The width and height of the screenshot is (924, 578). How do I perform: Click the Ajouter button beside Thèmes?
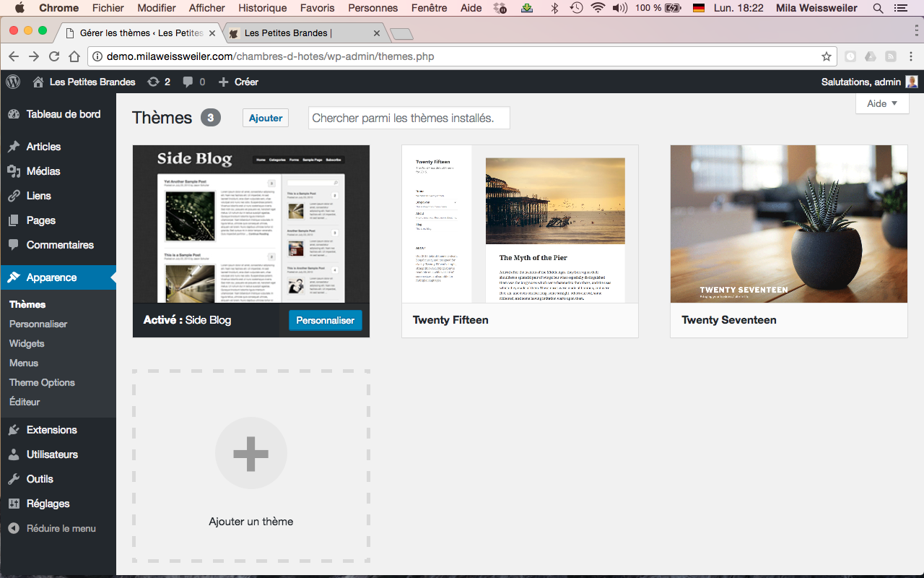(266, 118)
